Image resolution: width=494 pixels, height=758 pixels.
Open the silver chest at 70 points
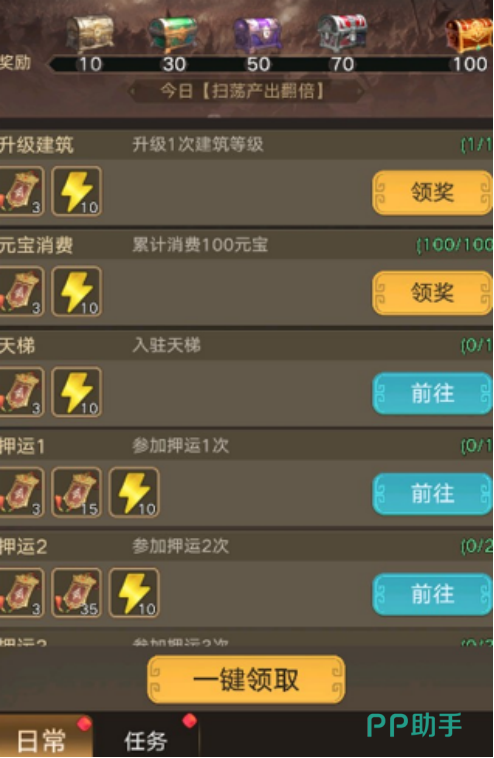pos(342,33)
